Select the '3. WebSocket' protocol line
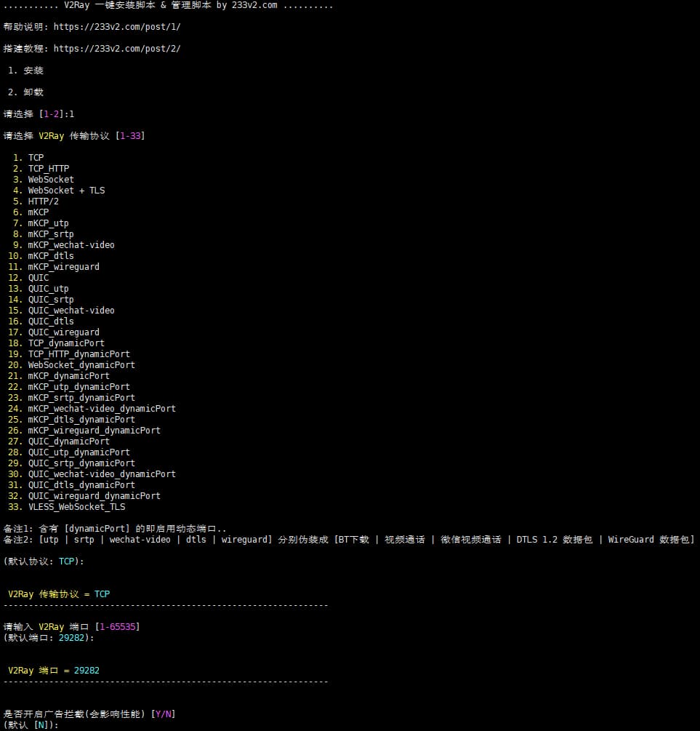This screenshot has width=700, height=731. pos(44,180)
